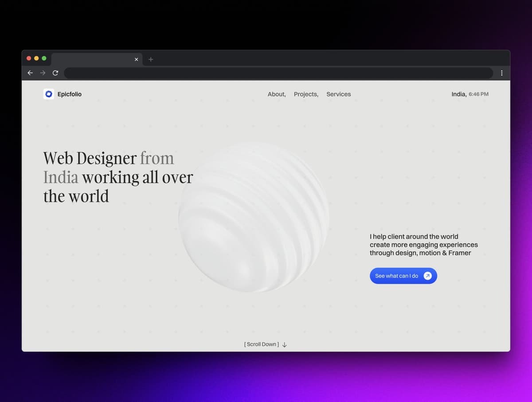Click the Epicfolio brand name text
The width and height of the screenshot is (532, 402).
point(69,94)
